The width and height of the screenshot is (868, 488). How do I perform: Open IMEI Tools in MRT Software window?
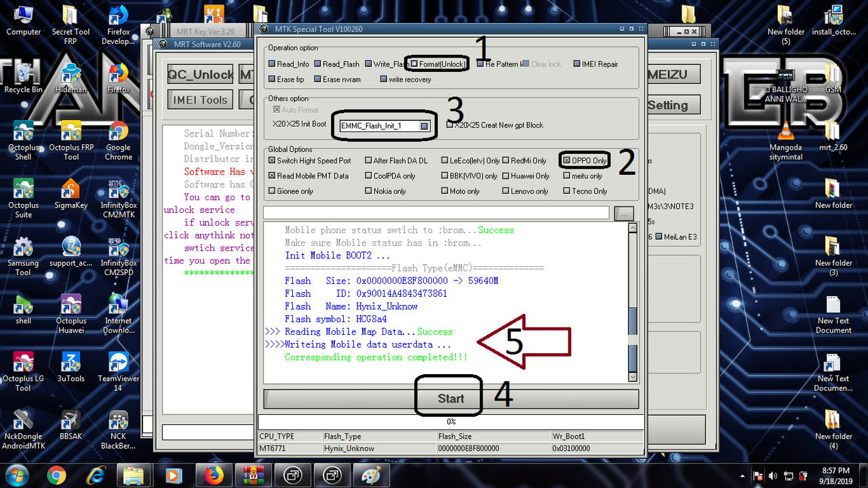coord(200,100)
